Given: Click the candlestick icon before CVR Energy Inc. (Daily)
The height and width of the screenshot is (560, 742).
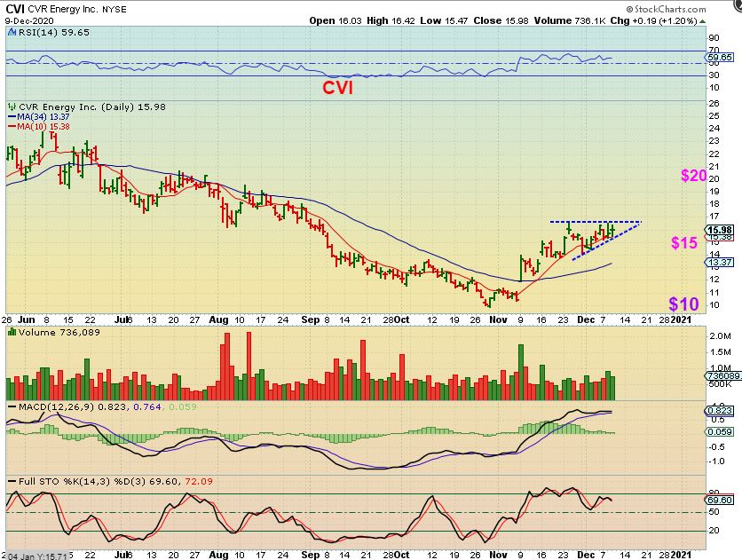Looking at the screenshot, I should coord(12,106).
